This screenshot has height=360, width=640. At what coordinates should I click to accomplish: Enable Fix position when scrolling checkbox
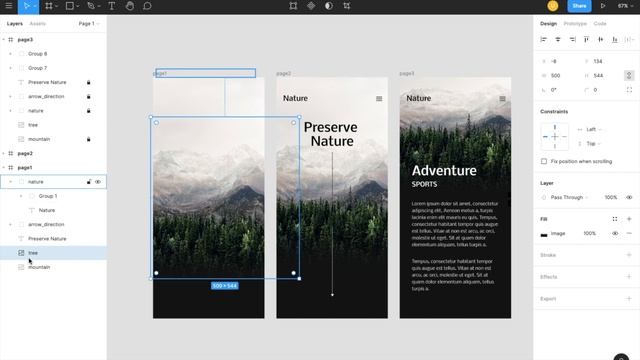pyautogui.click(x=544, y=162)
